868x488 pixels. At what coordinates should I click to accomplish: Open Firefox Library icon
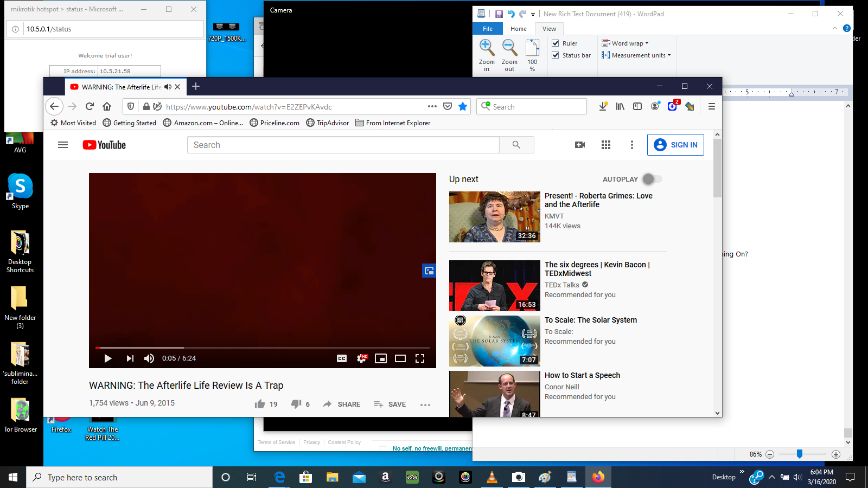(x=620, y=106)
